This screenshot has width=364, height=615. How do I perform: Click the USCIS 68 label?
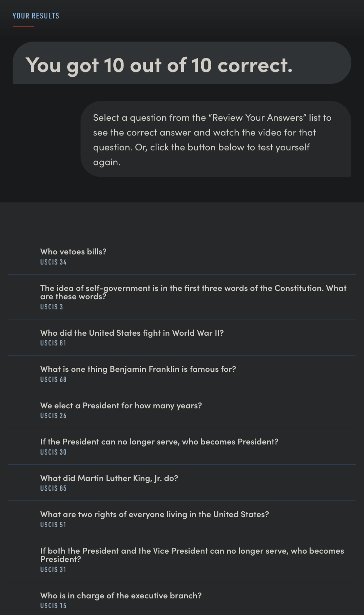click(x=53, y=380)
